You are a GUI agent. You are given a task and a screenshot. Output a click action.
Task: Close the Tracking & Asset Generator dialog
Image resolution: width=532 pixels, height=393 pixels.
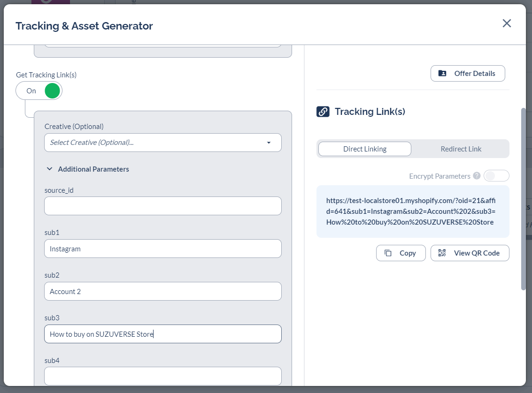[x=507, y=23]
